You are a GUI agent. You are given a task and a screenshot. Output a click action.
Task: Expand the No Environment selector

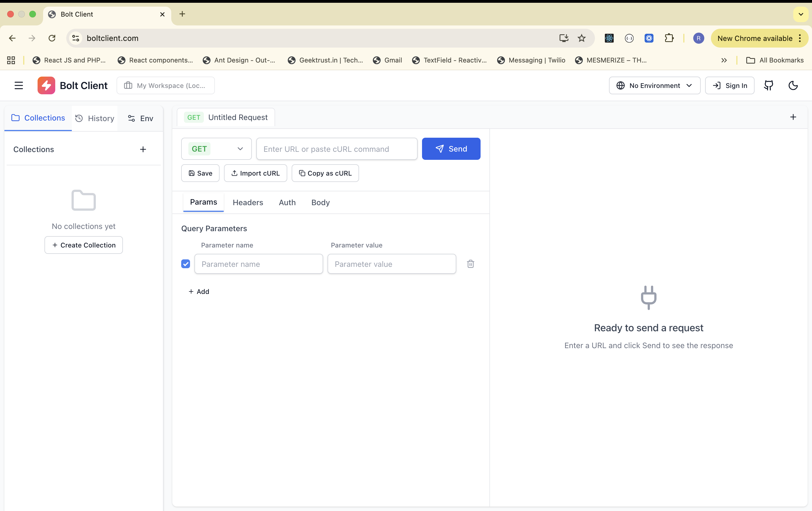click(x=654, y=85)
